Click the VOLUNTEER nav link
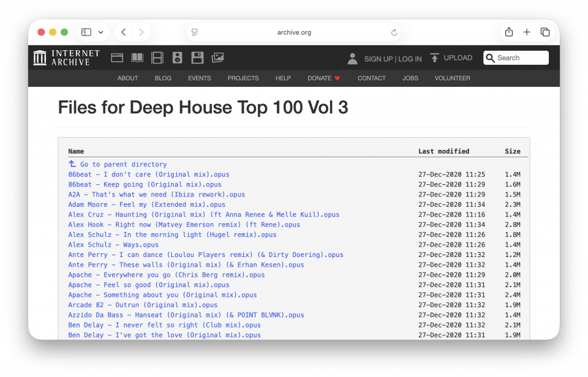The width and height of the screenshot is (588, 377). pyautogui.click(x=452, y=78)
